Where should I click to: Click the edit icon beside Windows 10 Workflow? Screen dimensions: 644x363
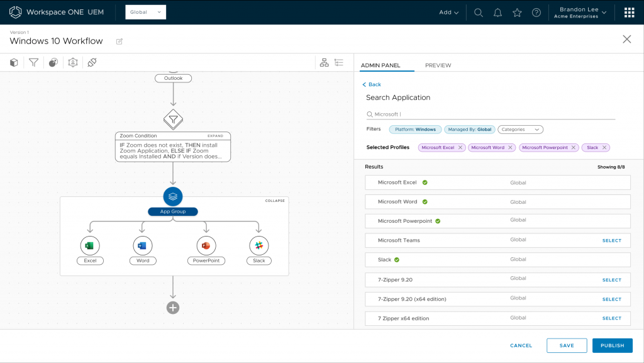tap(119, 42)
